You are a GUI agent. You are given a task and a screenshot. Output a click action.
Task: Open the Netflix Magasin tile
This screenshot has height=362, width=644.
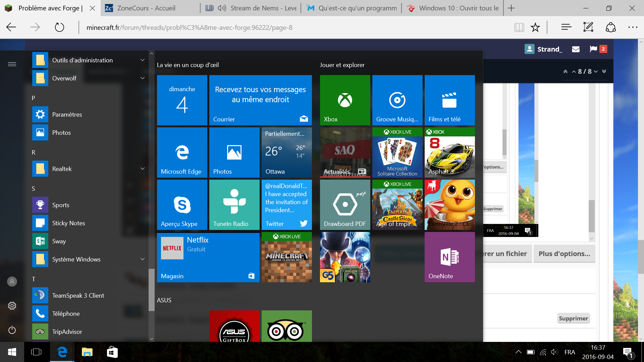[x=208, y=257]
